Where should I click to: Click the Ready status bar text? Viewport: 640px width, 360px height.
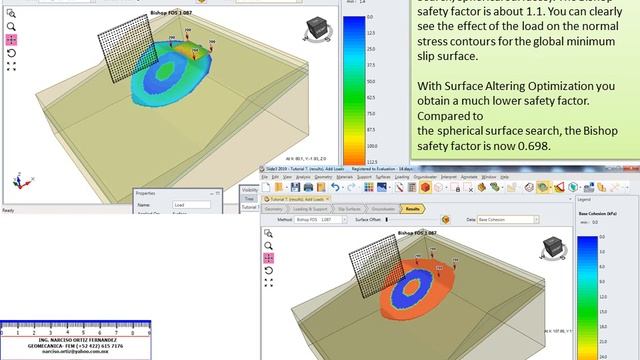[x=8, y=210]
